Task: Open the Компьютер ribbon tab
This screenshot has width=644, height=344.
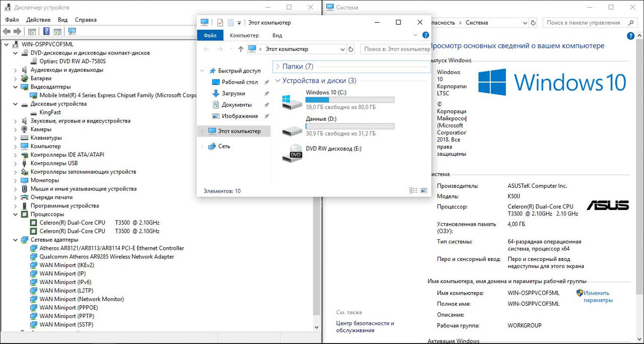Action: pos(244,35)
